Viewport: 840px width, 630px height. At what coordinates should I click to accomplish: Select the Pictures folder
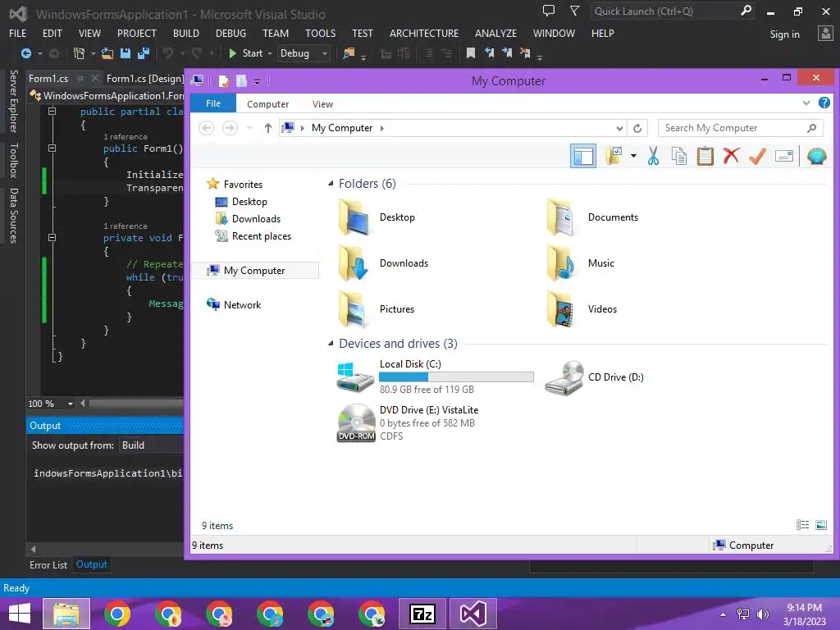pyautogui.click(x=377, y=309)
